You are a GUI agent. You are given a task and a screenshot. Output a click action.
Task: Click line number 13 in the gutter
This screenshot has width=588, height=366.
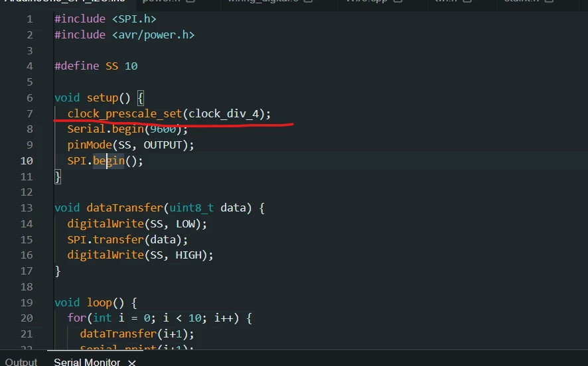pyautogui.click(x=27, y=208)
